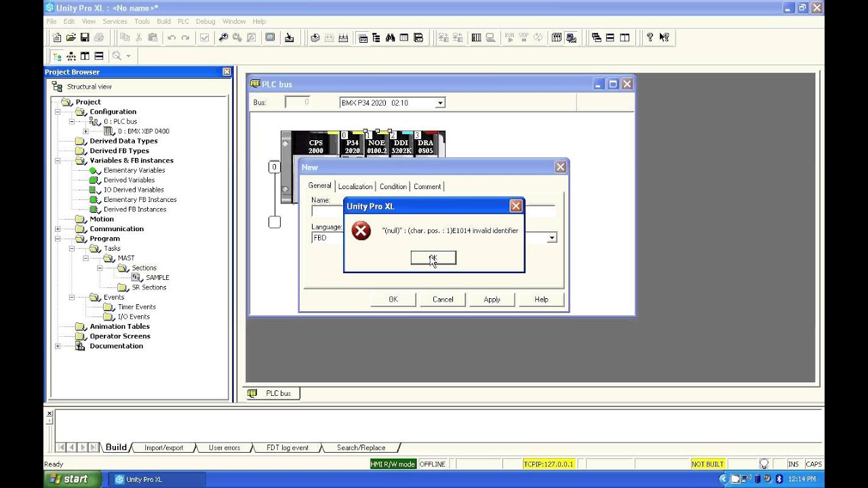Switch to the Comment tab

[427, 186]
